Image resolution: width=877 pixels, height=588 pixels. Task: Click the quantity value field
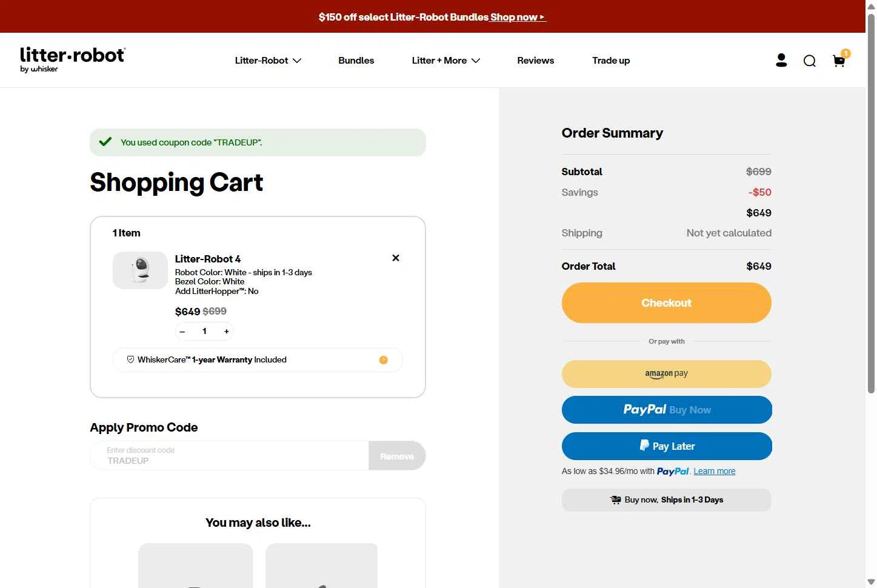pyautogui.click(x=204, y=331)
